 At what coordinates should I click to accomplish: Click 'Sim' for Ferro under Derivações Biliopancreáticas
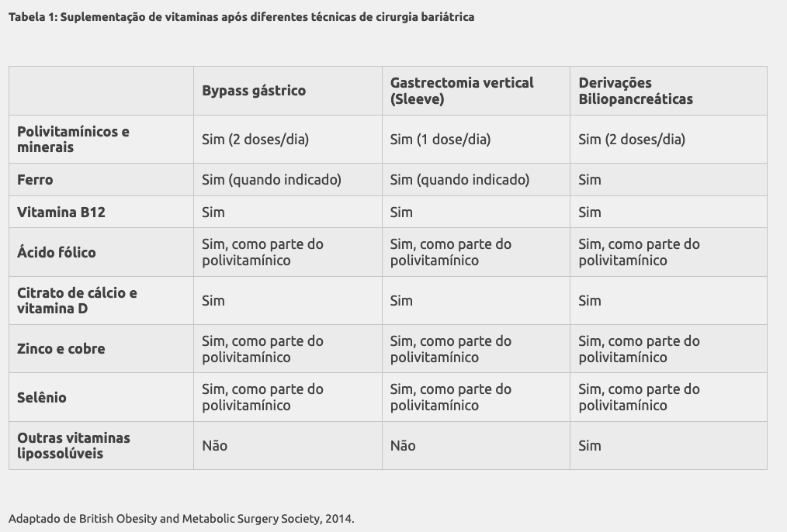[589, 179]
